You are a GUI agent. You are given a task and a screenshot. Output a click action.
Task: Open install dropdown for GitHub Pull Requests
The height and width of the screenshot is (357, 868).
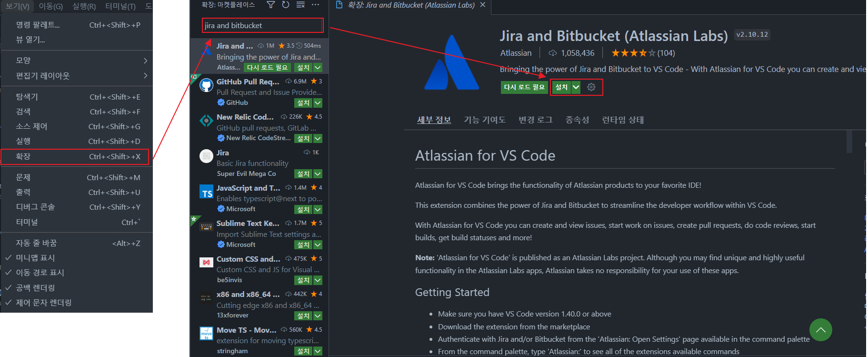pyautogui.click(x=318, y=103)
